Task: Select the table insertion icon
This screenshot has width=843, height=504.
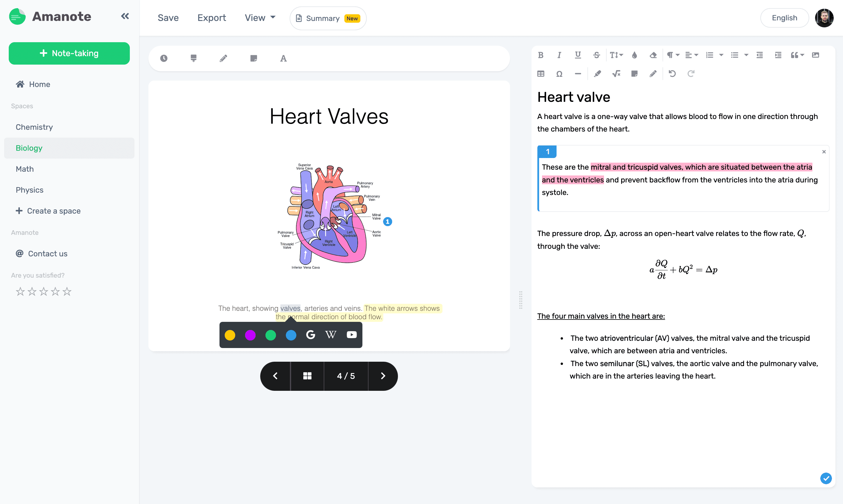Action: click(x=541, y=73)
